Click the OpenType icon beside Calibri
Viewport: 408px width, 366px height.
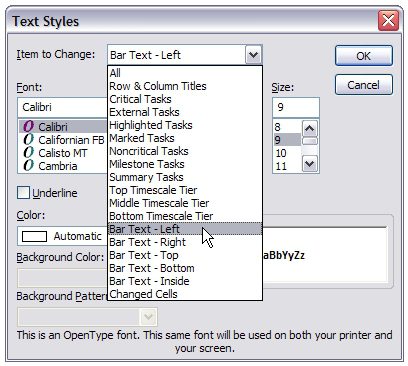pyautogui.click(x=29, y=127)
